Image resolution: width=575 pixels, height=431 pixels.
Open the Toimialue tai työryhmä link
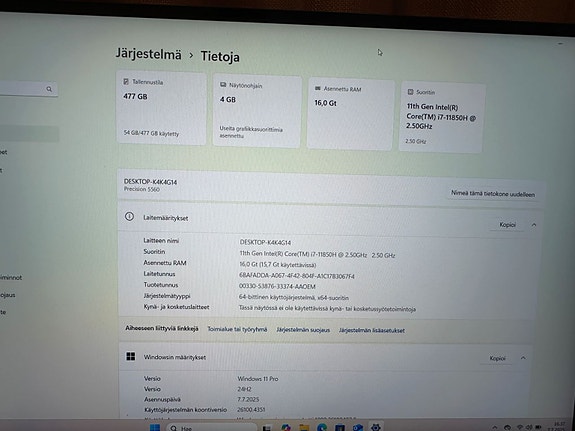point(237,329)
